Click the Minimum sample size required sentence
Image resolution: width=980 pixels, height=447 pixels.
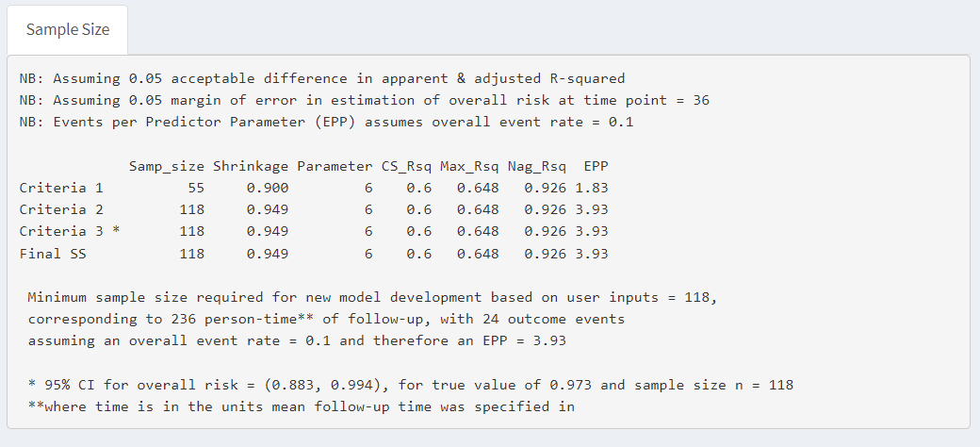372,297
